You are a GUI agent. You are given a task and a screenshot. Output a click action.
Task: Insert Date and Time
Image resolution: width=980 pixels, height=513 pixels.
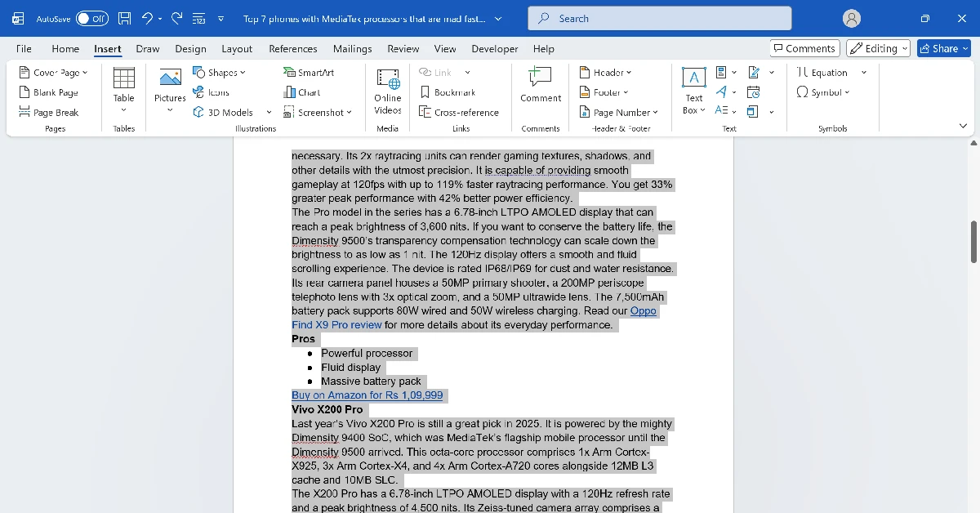point(754,92)
